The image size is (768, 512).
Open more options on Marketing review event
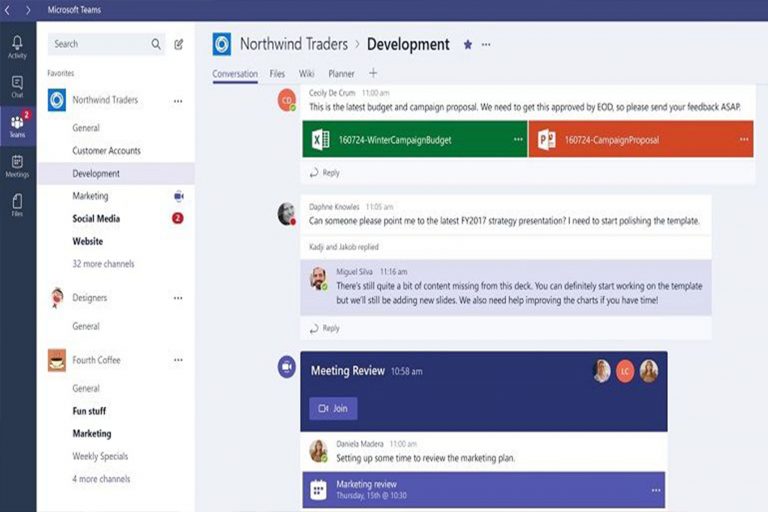pyautogui.click(x=656, y=490)
